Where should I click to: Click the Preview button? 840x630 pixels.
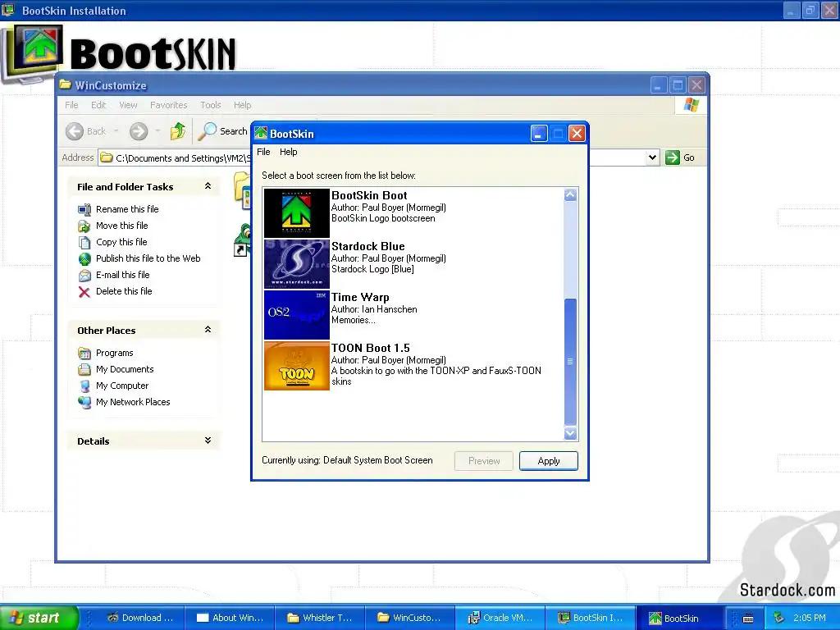click(x=484, y=461)
